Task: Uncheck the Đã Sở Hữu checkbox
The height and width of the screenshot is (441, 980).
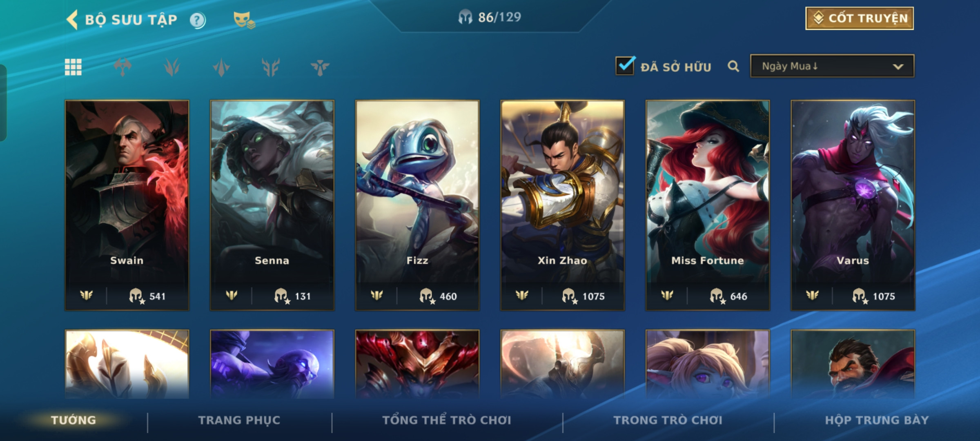Action: click(x=625, y=65)
